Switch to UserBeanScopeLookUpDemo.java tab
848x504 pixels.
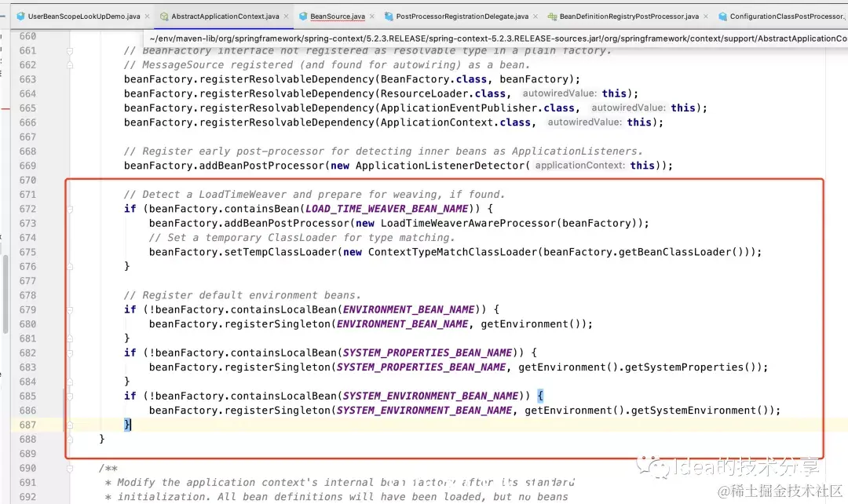[x=84, y=16]
